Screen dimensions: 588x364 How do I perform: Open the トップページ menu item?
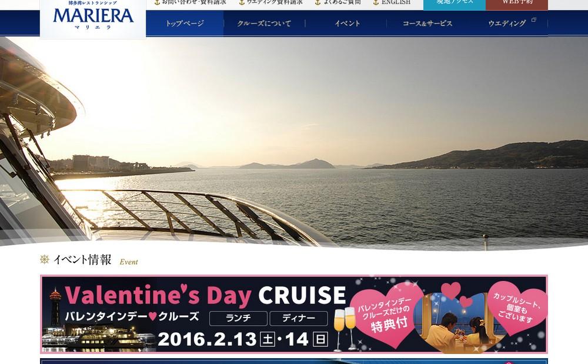point(185,24)
